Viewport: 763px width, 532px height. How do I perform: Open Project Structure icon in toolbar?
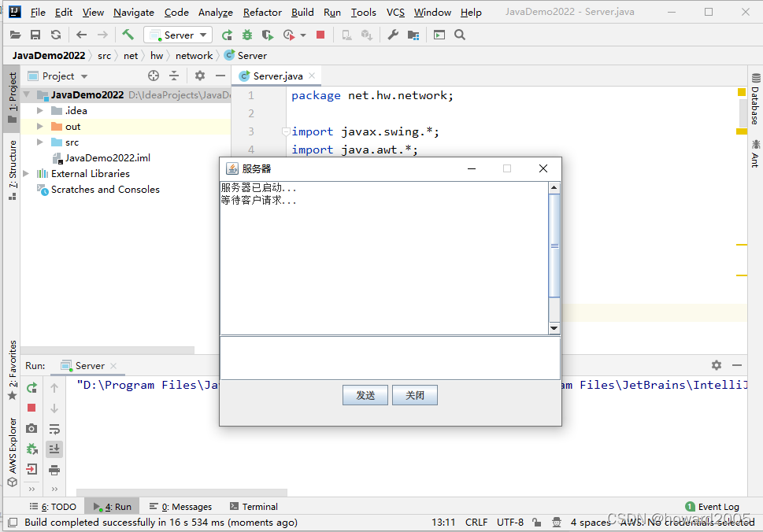pos(413,35)
